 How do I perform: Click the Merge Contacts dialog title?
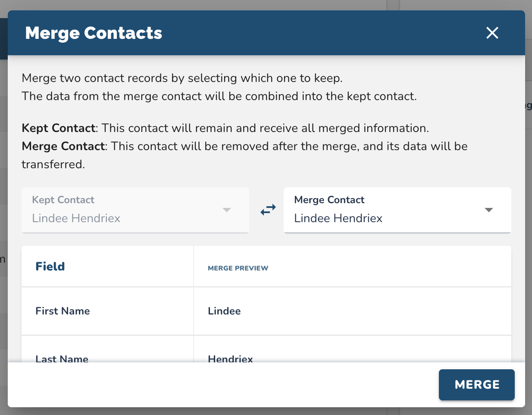(x=94, y=33)
